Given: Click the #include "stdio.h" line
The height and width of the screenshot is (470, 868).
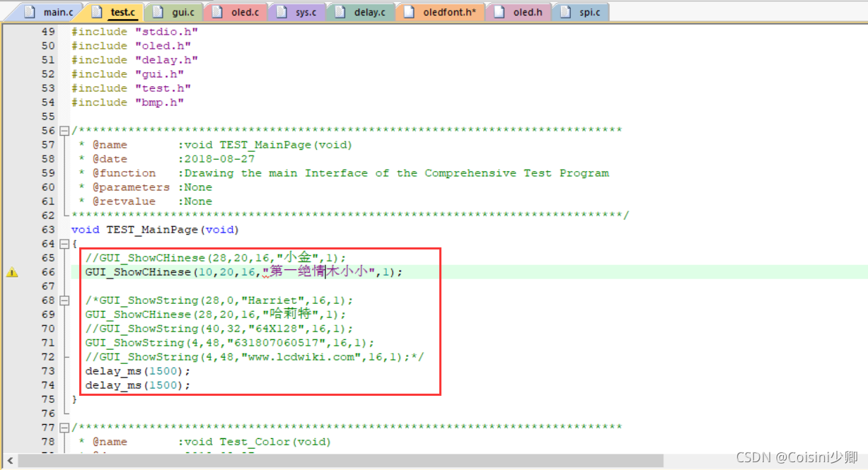Looking at the screenshot, I should coord(134,32).
